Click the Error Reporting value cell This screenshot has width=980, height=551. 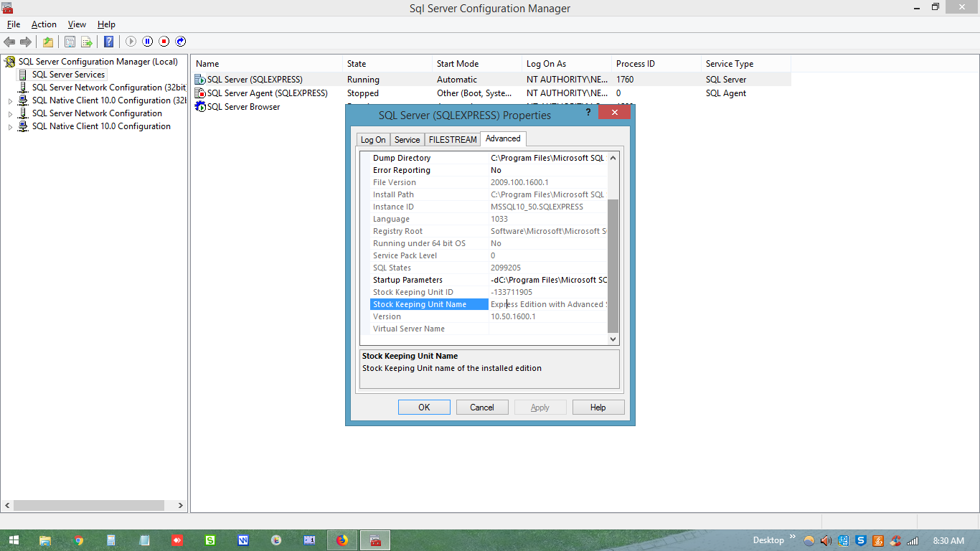pyautogui.click(x=548, y=170)
